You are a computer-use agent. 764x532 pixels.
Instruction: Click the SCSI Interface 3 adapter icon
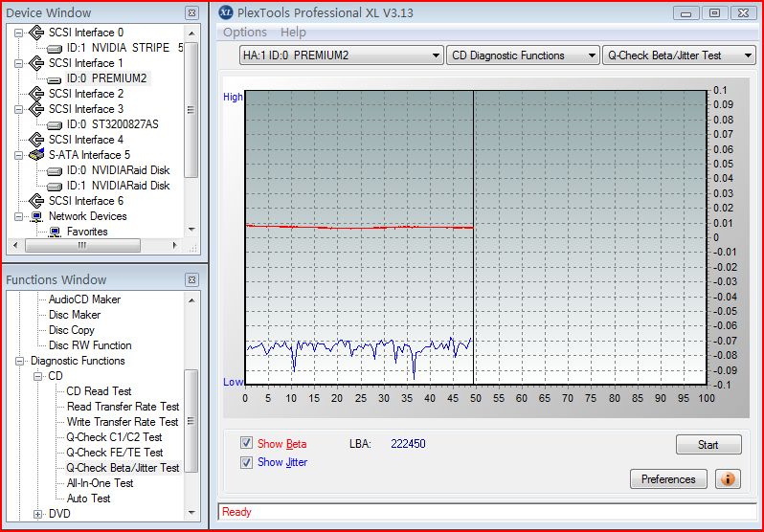click(36, 109)
